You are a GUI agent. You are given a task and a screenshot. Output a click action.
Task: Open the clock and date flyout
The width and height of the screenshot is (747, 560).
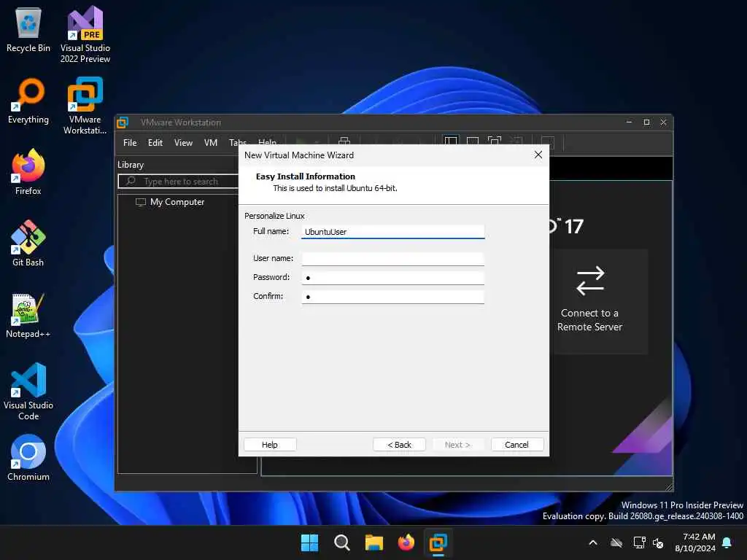694,542
